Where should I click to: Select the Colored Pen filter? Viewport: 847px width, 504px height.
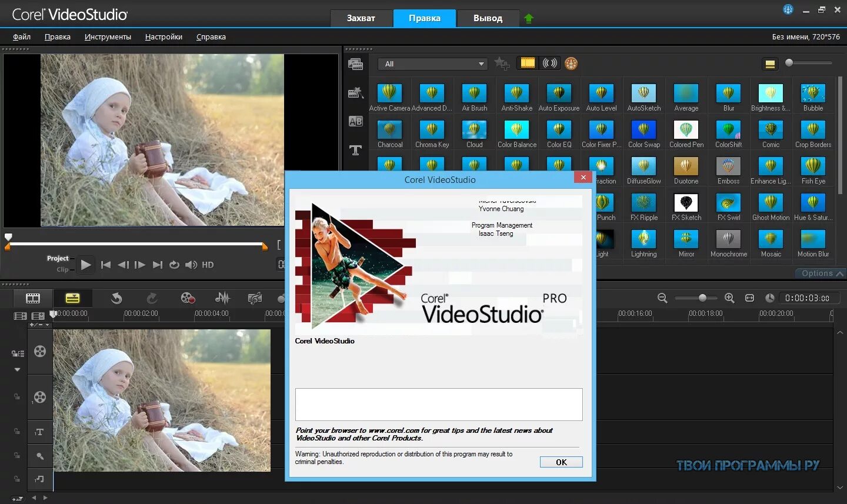(686, 134)
